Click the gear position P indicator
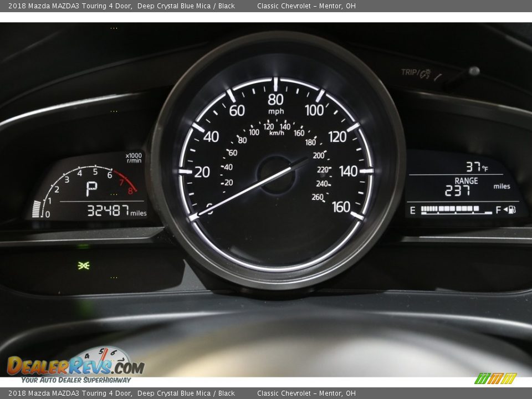The height and width of the screenshot is (399, 532). pos(91,188)
